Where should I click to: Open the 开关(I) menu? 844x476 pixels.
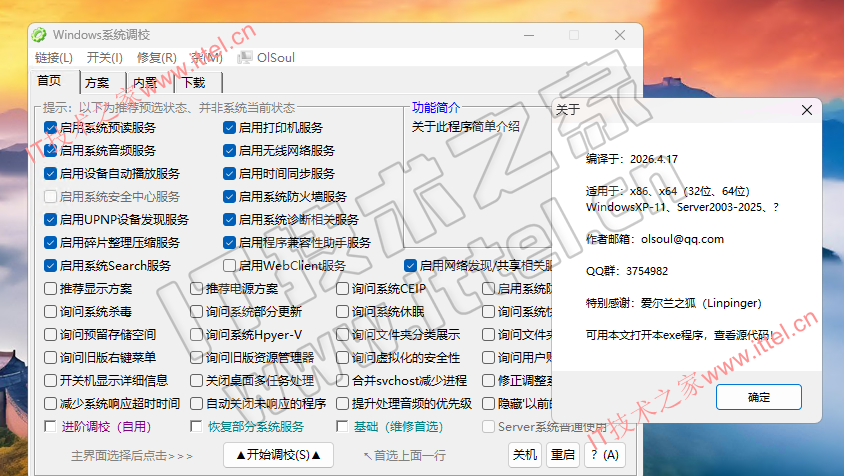pos(105,58)
